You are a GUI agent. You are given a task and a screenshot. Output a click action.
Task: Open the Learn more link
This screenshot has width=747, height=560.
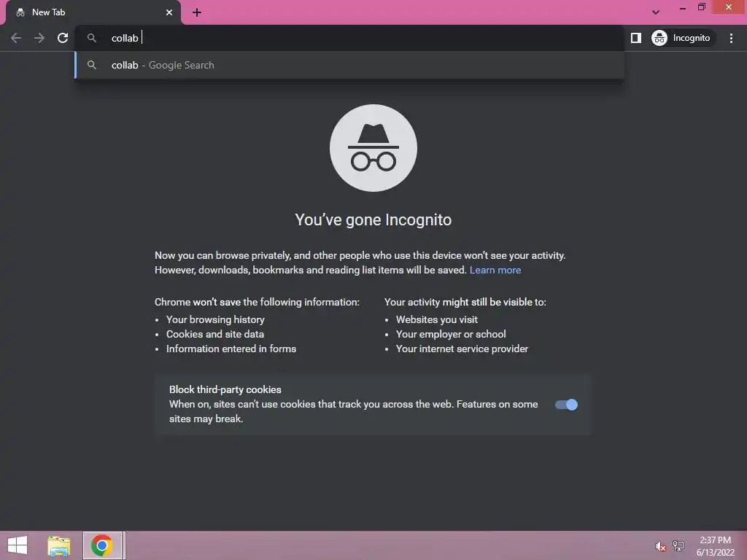point(495,270)
